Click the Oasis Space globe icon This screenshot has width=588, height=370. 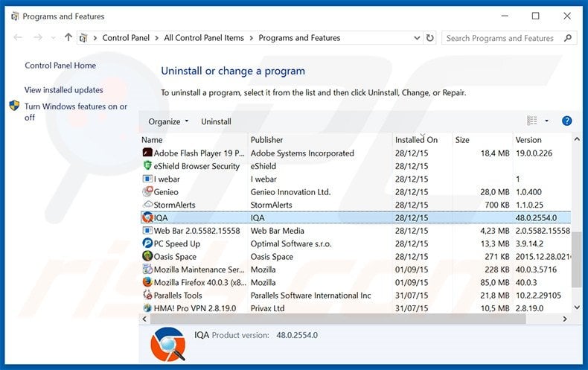point(147,256)
